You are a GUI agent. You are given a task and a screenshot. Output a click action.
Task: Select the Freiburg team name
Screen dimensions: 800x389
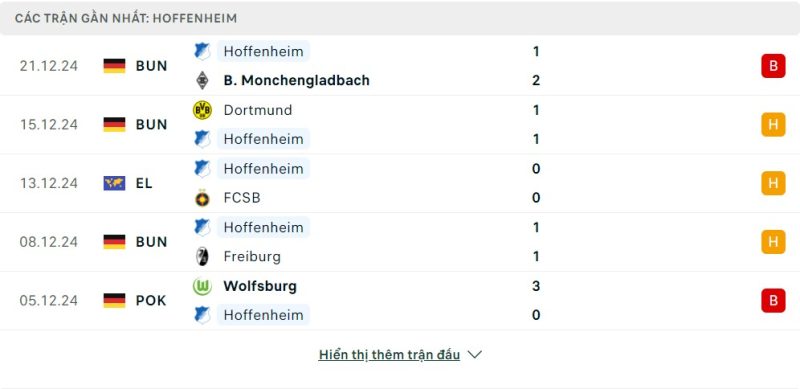coord(252,256)
